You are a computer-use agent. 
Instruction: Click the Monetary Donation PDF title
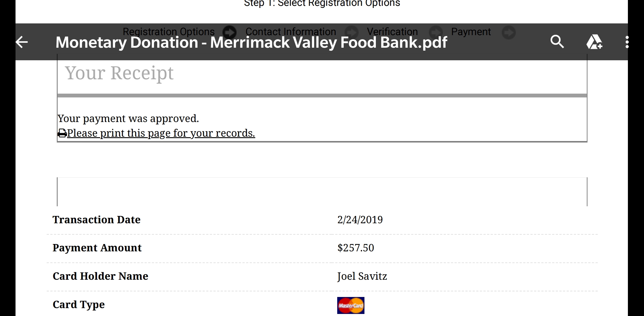[x=251, y=42]
